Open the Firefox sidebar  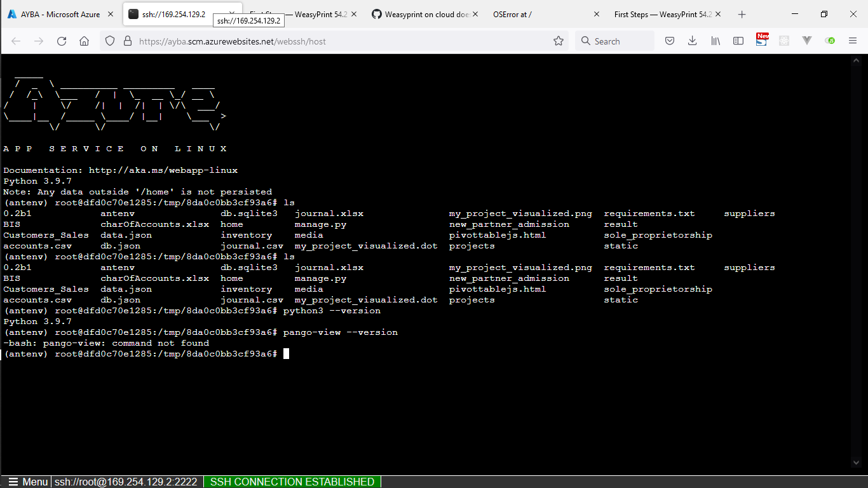[738, 40]
